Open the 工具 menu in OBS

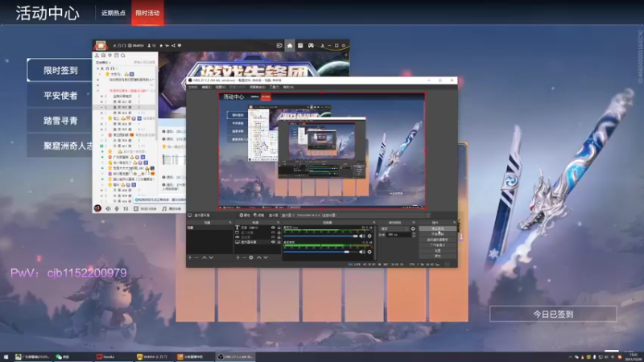274,87
